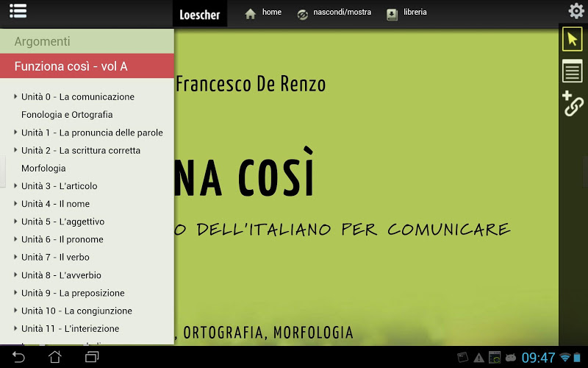Expand Unità 7 arrow
588x368 pixels.
coord(15,257)
